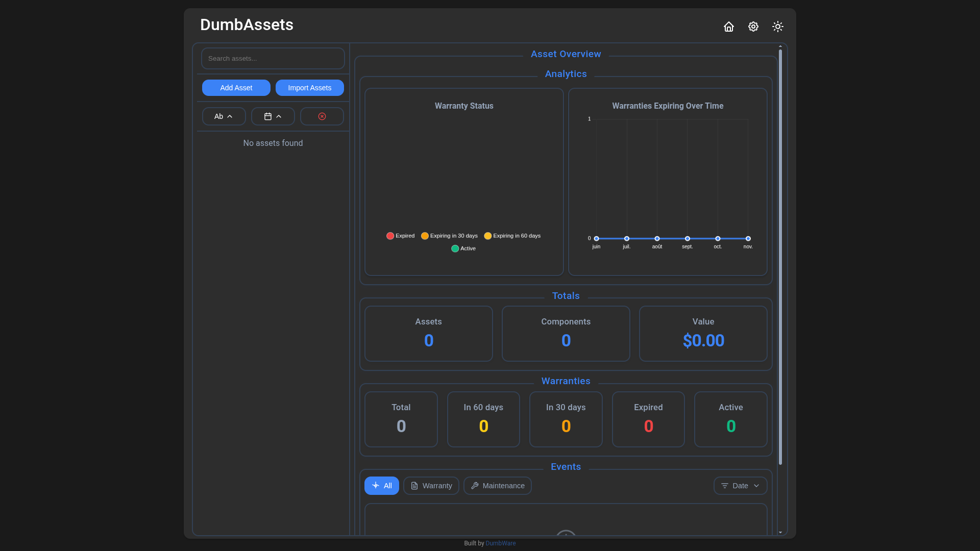Click Warranties Expiring Over Time title
This screenshot has height=551, width=980.
[668, 106]
